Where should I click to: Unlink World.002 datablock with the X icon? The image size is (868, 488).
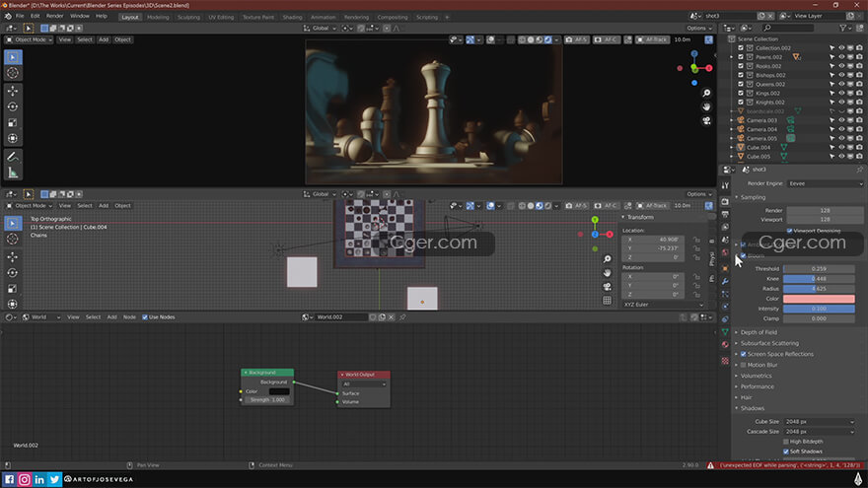pyautogui.click(x=391, y=317)
